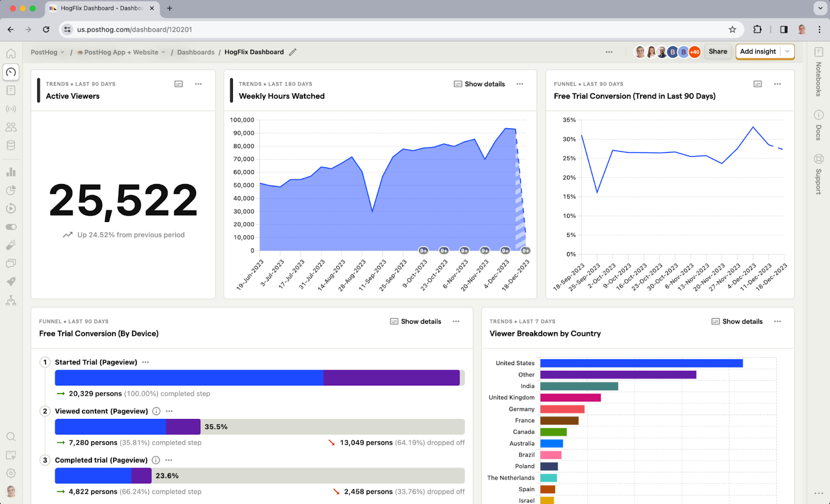
Task: Open the Live events radio icon
Action: 11,108
